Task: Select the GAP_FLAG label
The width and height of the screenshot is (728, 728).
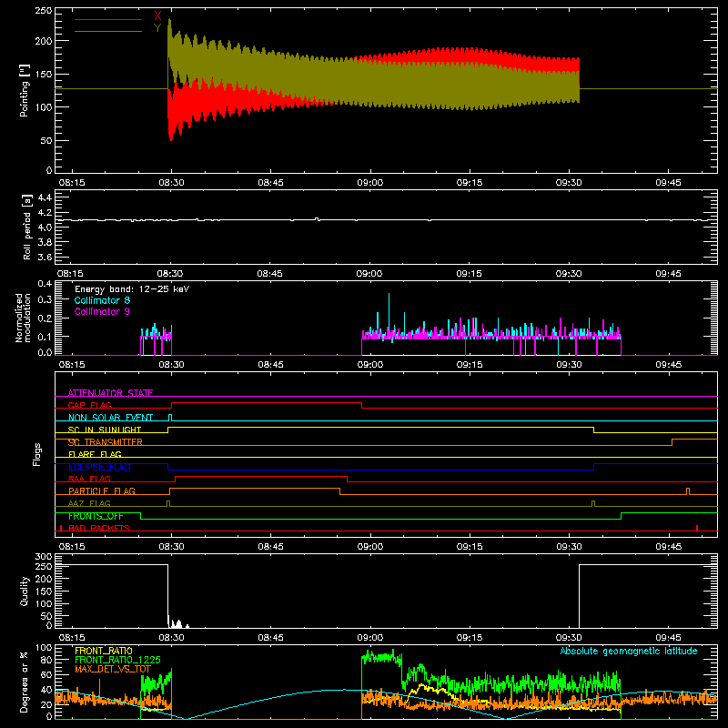Action: (89, 405)
